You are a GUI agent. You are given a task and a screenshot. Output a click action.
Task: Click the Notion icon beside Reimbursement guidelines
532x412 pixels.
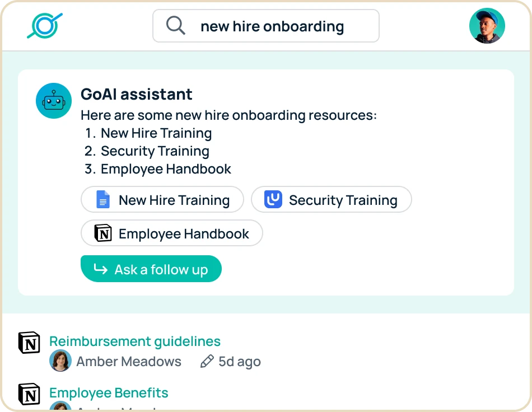coord(29,343)
